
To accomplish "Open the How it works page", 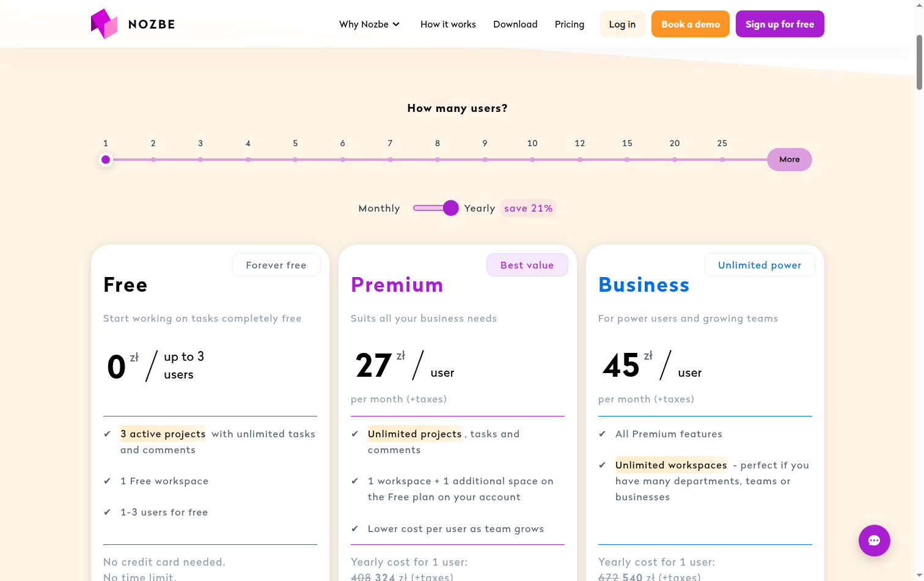I will coord(448,24).
